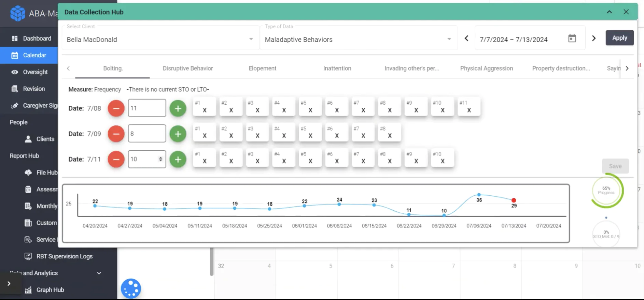Open Monthly report sidebar entry
The height and width of the screenshot is (300, 644).
41,206
